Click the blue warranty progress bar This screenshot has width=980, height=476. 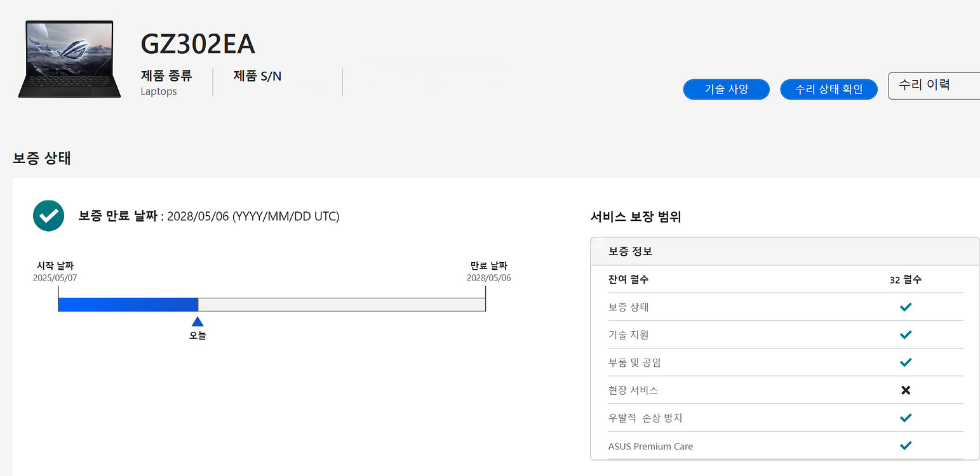(128, 305)
